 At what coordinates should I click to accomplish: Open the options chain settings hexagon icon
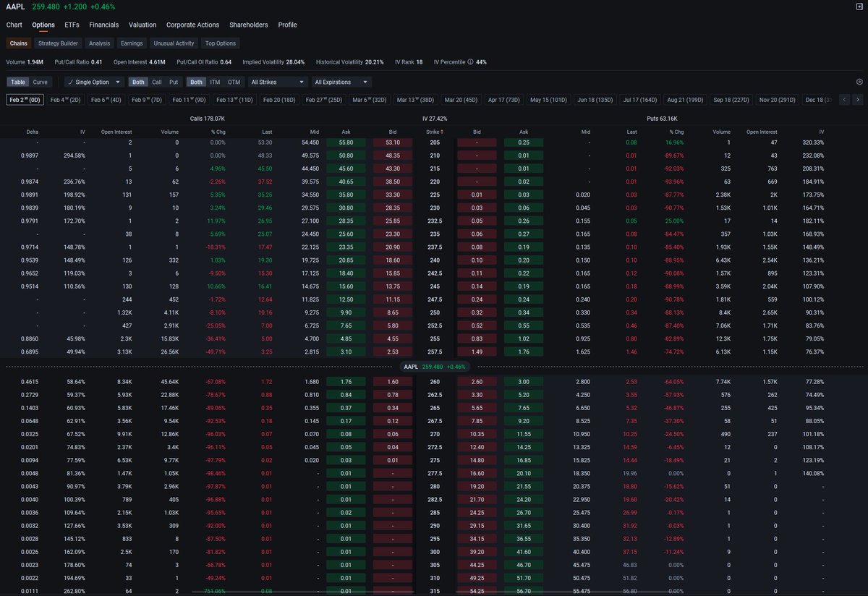(x=859, y=82)
